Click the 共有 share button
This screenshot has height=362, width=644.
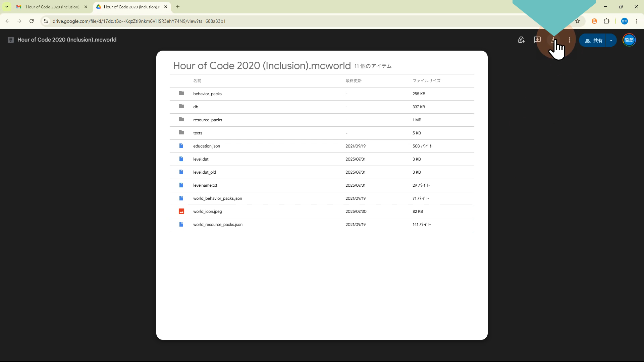pyautogui.click(x=594, y=40)
